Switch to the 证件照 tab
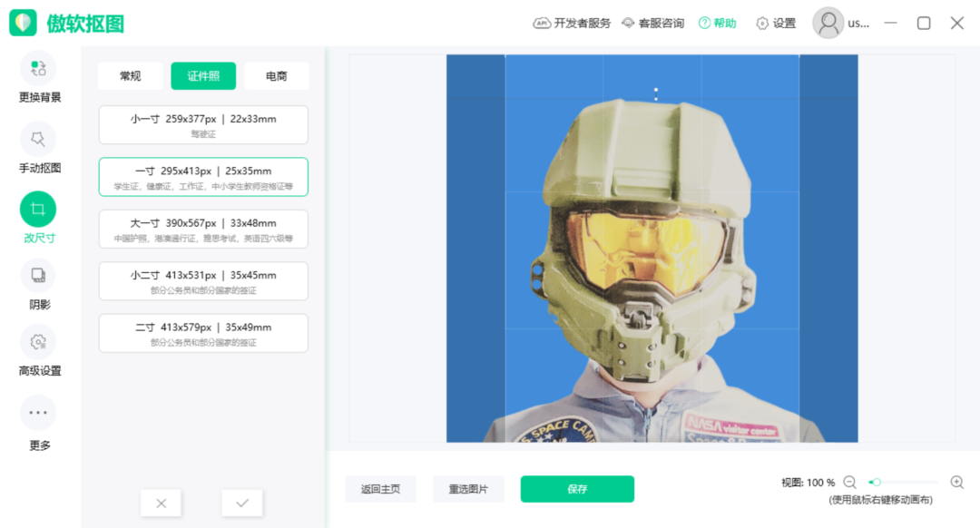Screen dimensions: 980x528 (203, 75)
